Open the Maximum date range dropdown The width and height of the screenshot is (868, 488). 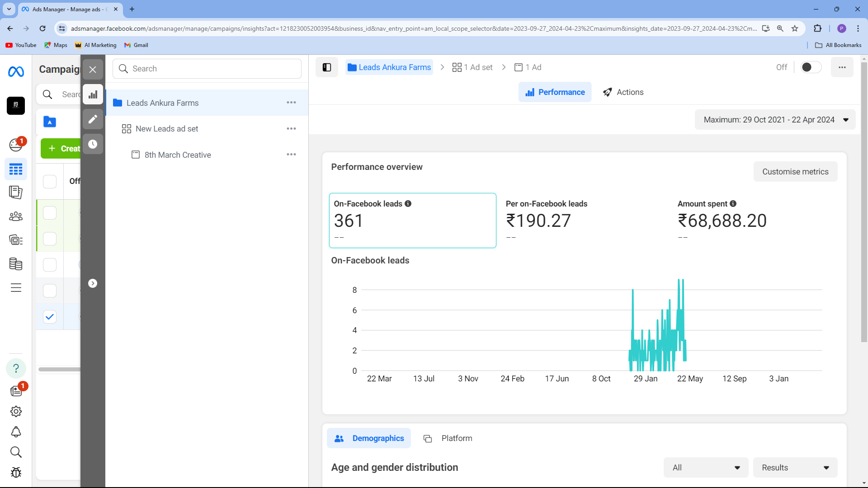pos(775,120)
